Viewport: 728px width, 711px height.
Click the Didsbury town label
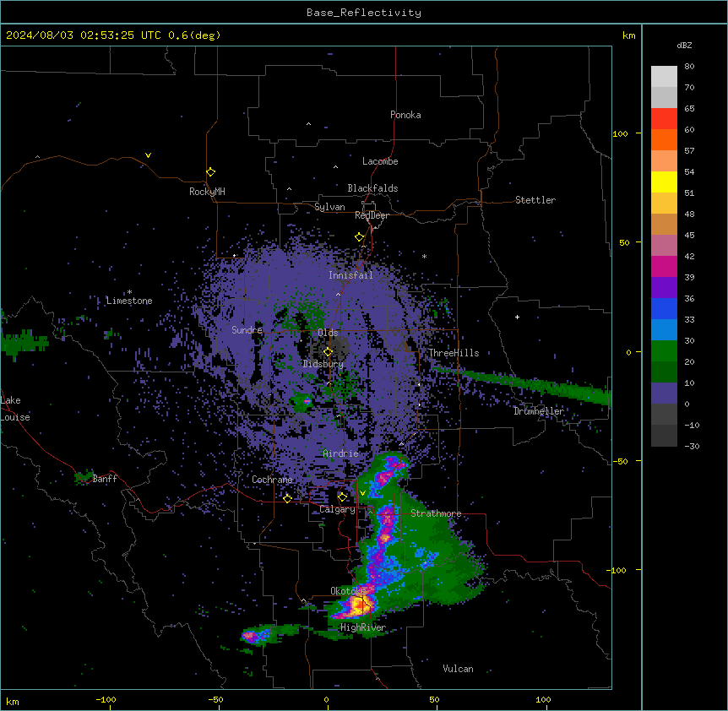click(x=323, y=364)
